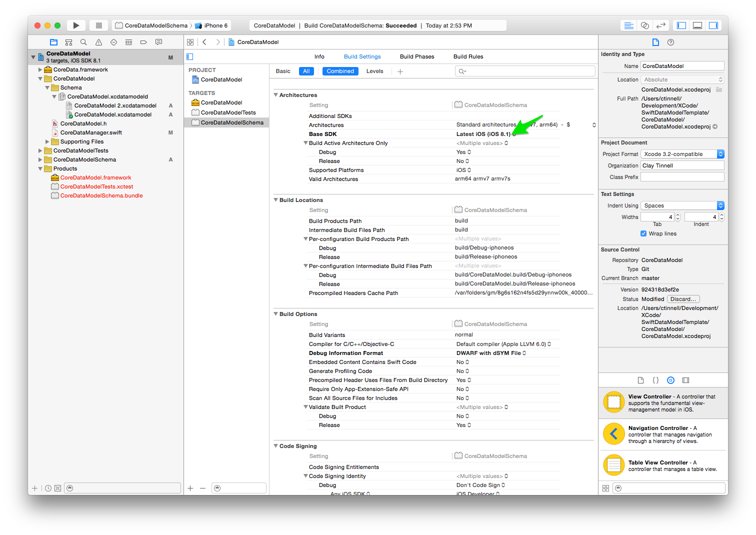Expand the Supporting Files group
This screenshot has width=756, height=535.
(x=47, y=141)
